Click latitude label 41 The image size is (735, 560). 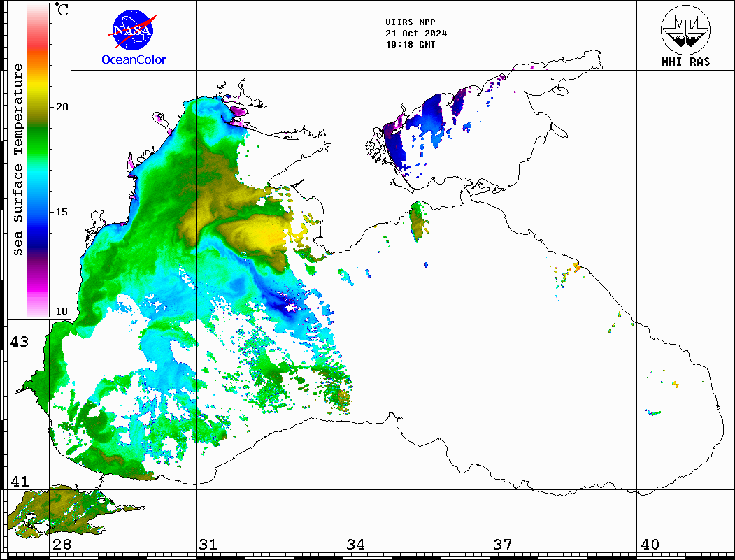click(20, 481)
